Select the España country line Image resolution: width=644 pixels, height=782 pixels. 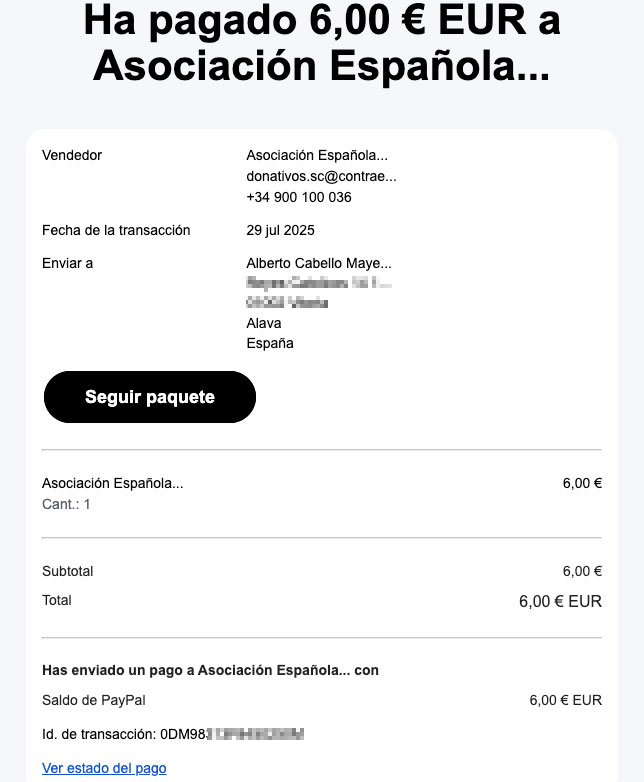pos(270,344)
